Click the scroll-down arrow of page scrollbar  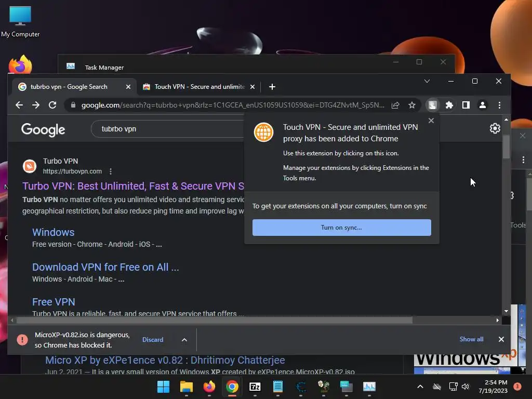click(506, 311)
